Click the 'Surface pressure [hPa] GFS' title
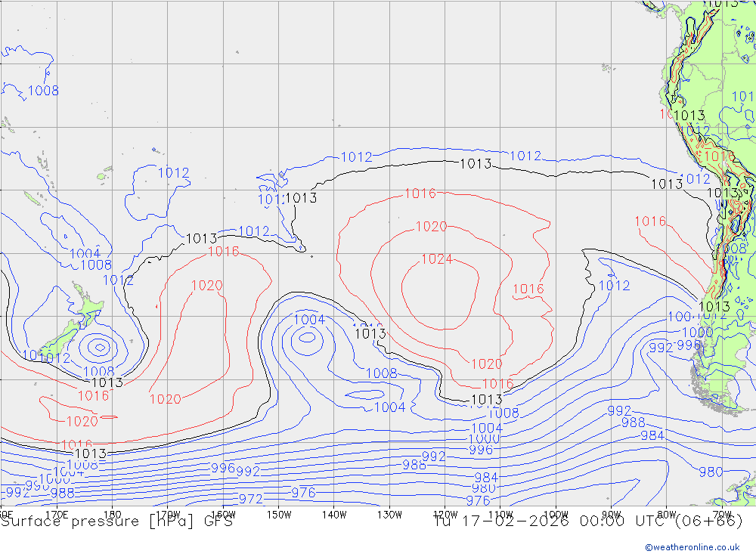 116,522
